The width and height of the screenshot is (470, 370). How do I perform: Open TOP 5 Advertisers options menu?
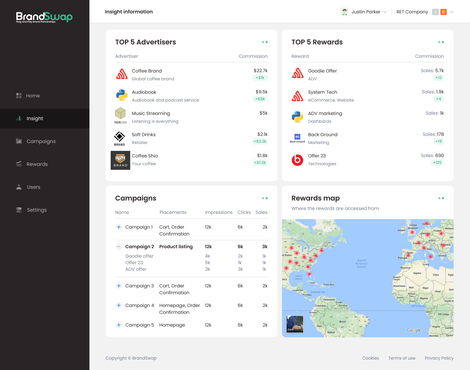[265, 42]
